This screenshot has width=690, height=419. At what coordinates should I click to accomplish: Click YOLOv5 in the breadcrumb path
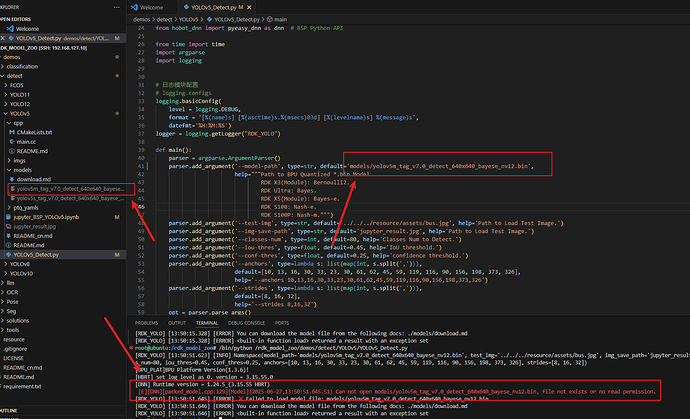pyautogui.click(x=188, y=19)
